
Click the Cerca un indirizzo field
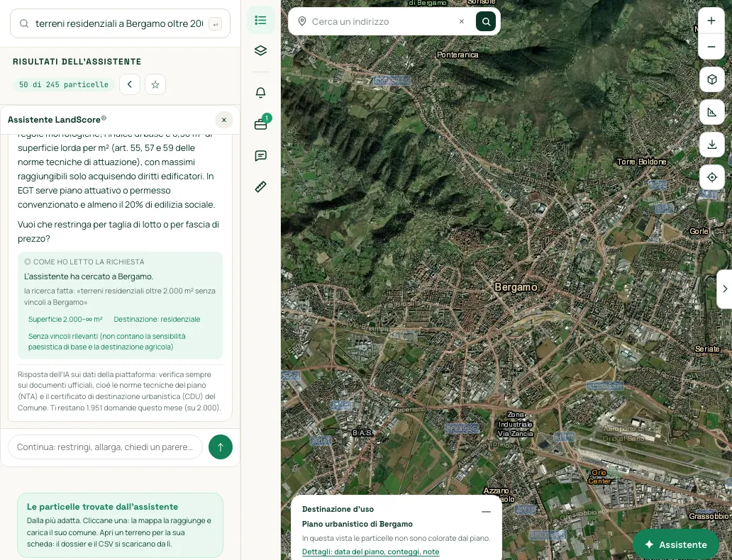coord(382,21)
